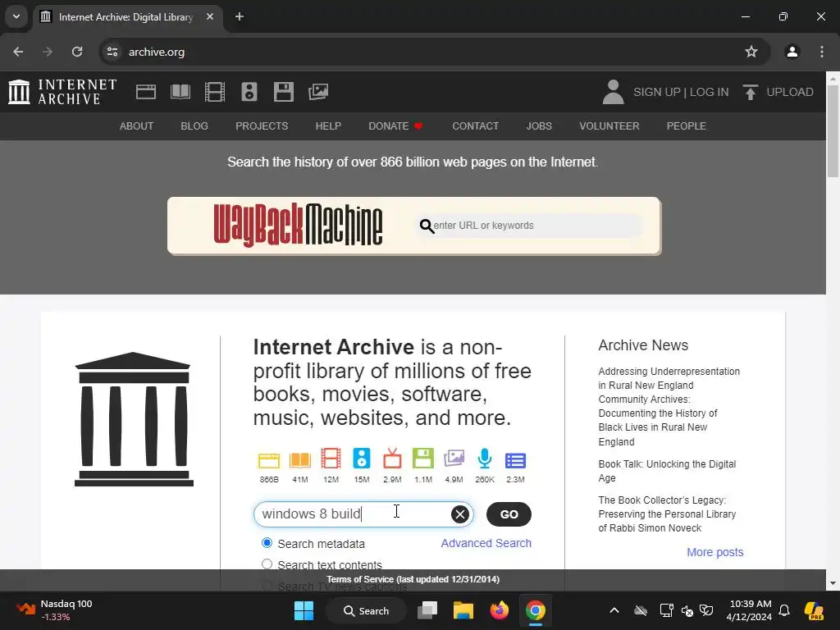Viewport: 840px width, 630px height.
Task: Open the PEOPLE menu item
Action: 687,126
